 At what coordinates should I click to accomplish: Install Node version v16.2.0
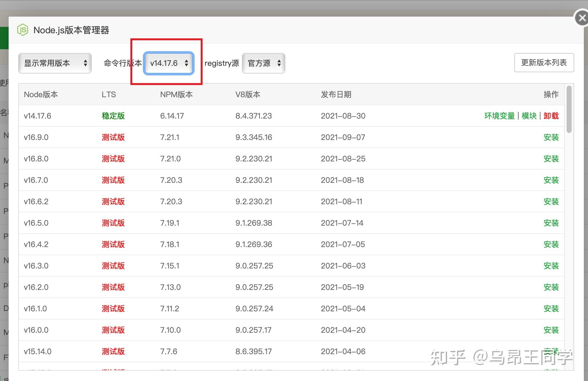click(551, 287)
